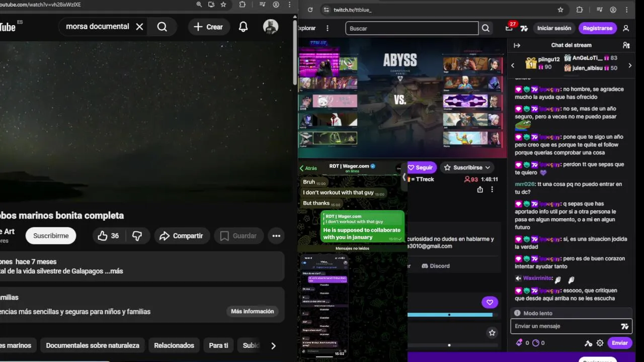Reload the Twitch page
Screen dimensions: 644x362
(x=310, y=10)
